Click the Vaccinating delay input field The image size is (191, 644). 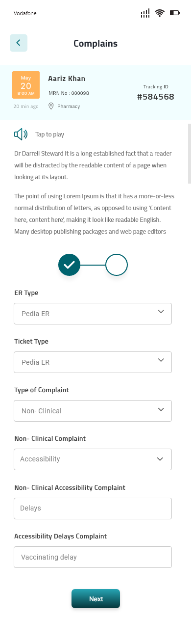pos(93,557)
